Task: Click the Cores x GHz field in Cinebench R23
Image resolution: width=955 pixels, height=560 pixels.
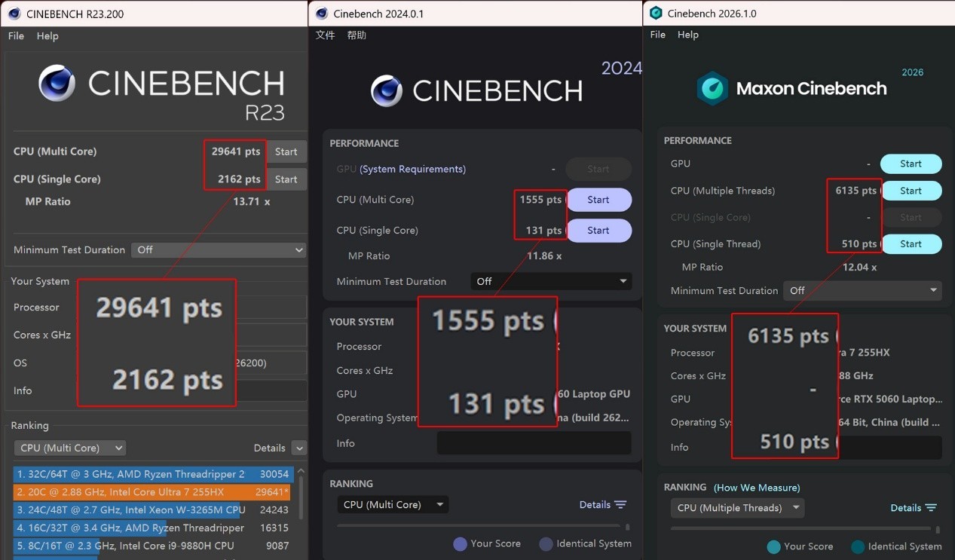Action: click(x=271, y=335)
